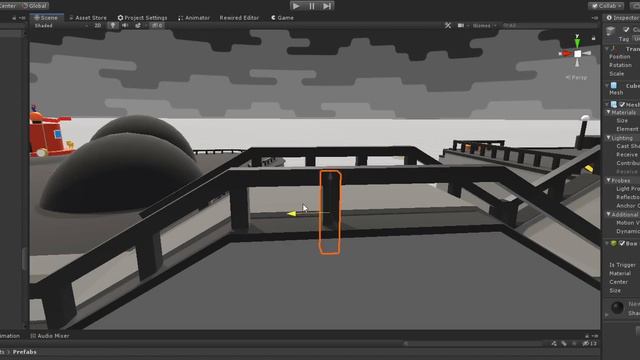Open the Shaded draw mode dropdown

click(61, 26)
